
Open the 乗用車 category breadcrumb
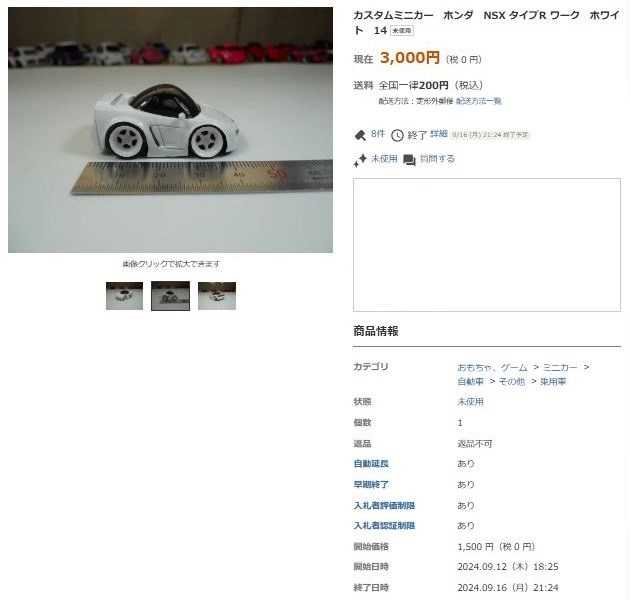553,381
